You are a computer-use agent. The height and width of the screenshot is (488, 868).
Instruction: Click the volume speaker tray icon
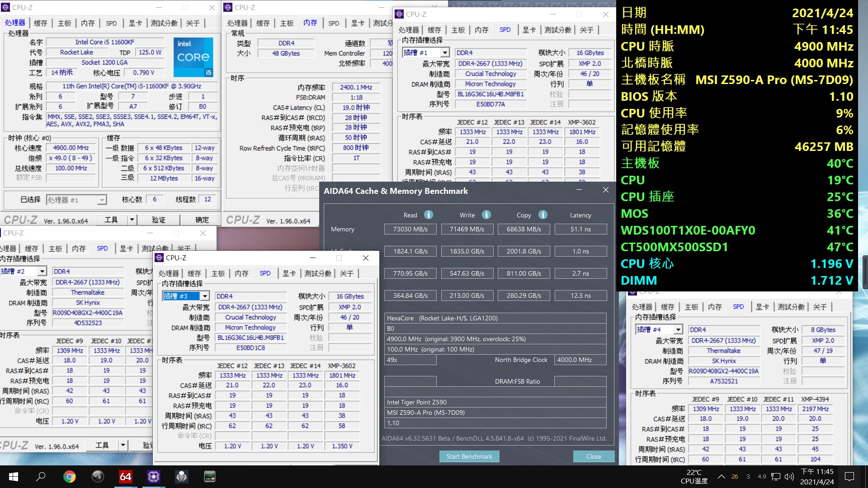(789, 476)
